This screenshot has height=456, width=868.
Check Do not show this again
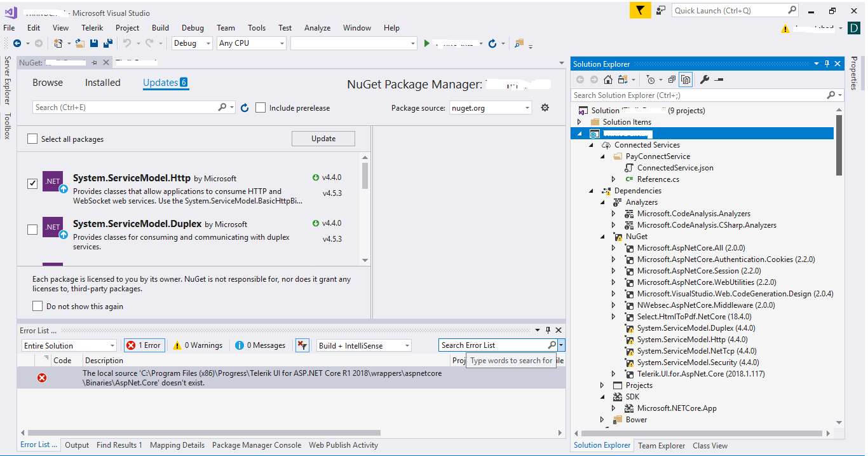(37, 307)
